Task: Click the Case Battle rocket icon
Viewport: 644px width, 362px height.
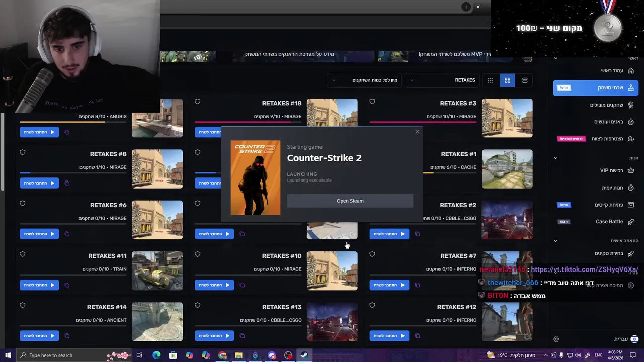Action: [x=631, y=222]
